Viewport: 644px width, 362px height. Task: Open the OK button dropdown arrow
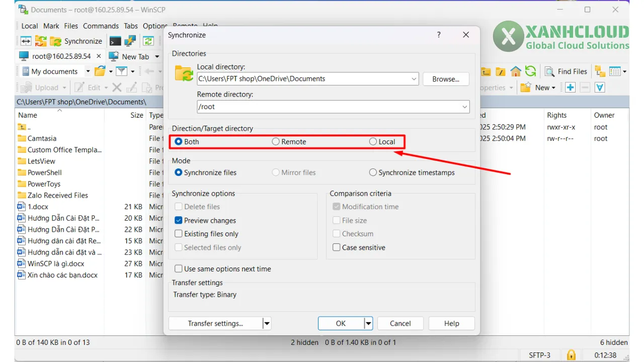click(x=368, y=323)
